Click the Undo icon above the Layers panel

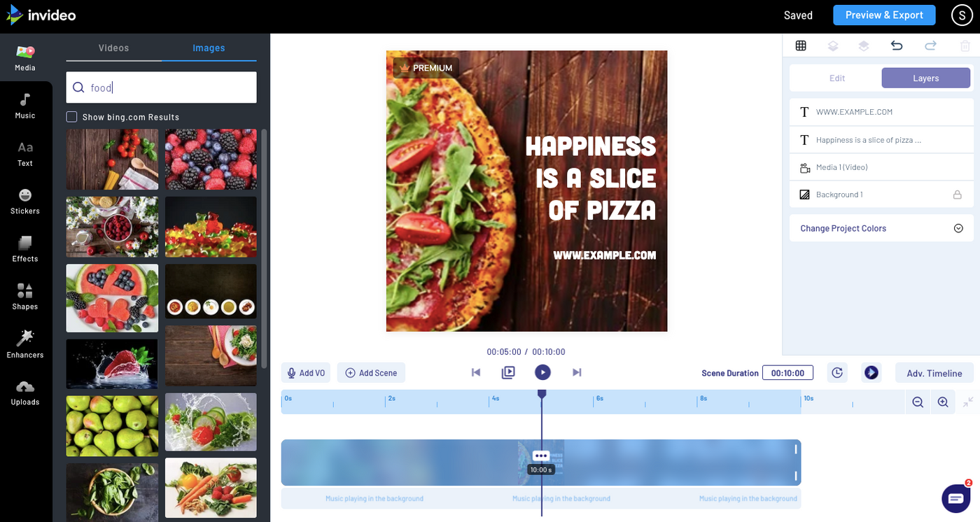pos(895,45)
